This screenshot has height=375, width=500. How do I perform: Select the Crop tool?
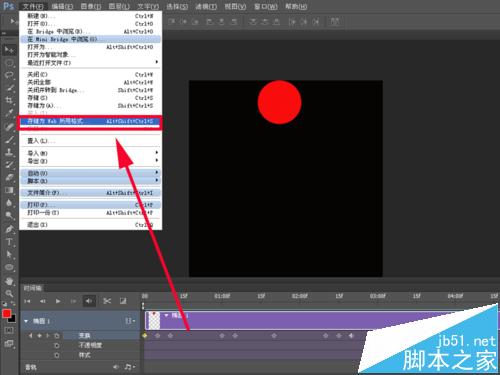9,100
